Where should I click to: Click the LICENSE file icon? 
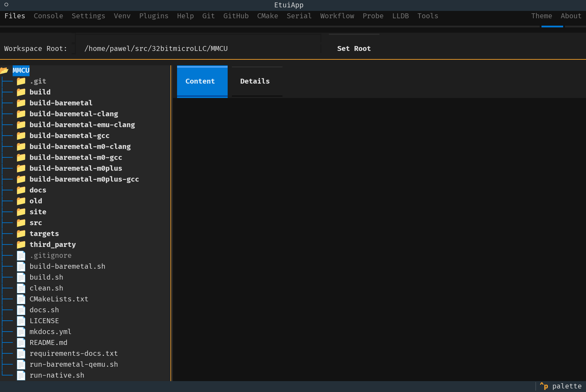[21, 321]
